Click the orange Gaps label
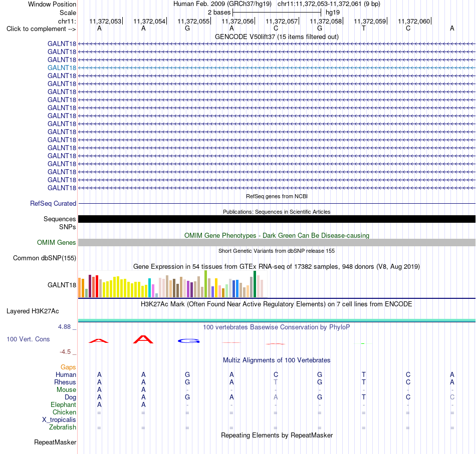Screen dimensions: 476x454 click(68, 367)
